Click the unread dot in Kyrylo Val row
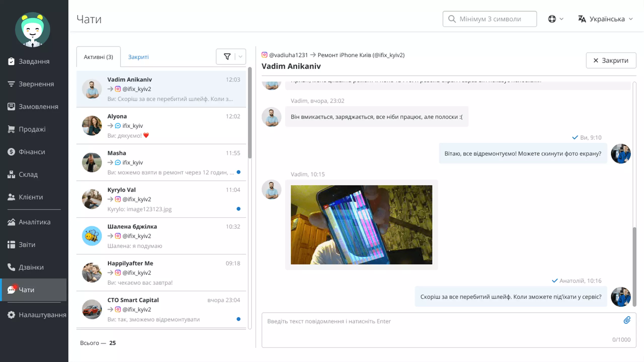 (x=238, y=209)
